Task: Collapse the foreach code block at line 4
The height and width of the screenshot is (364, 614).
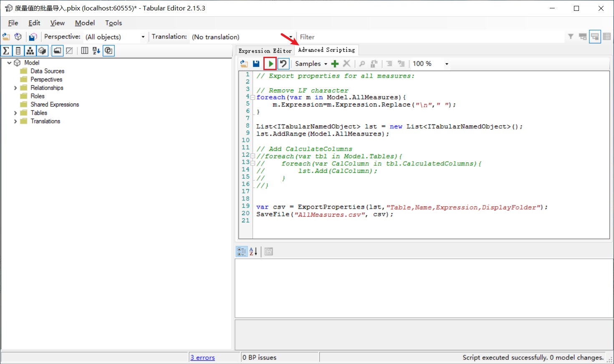Action: (x=253, y=97)
